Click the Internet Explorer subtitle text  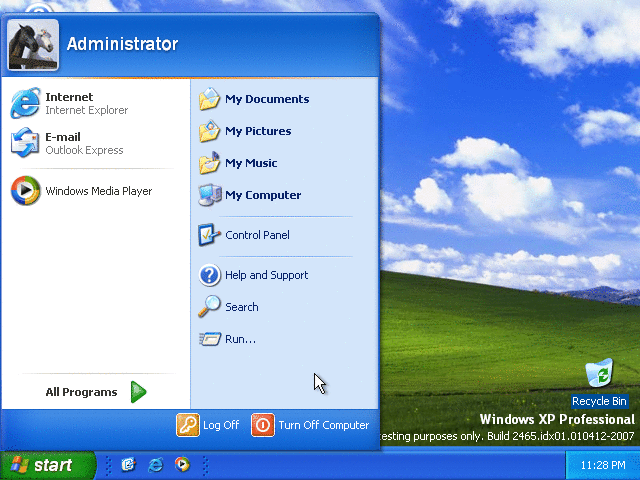pos(87,110)
